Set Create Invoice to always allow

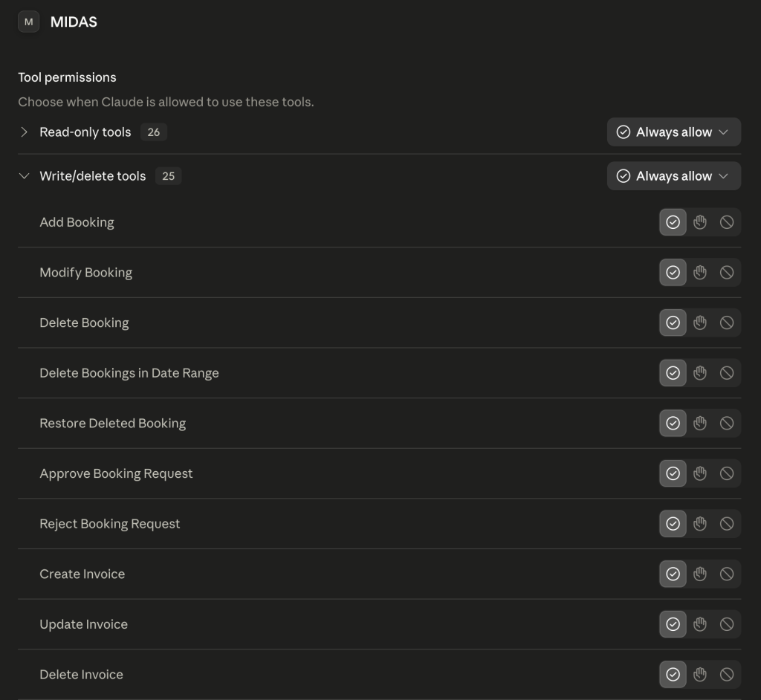point(673,574)
